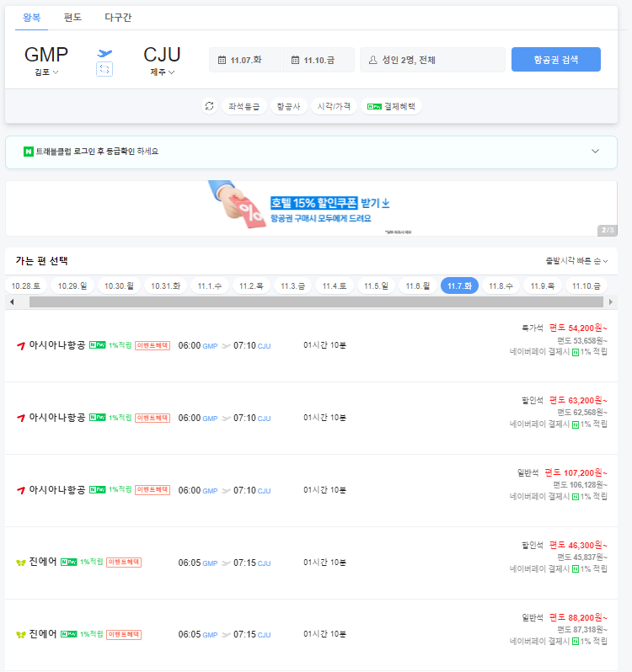The height and width of the screenshot is (672, 632).
Task: Open the 결제혜택 payment benefits filter
Action: click(392, 106)
